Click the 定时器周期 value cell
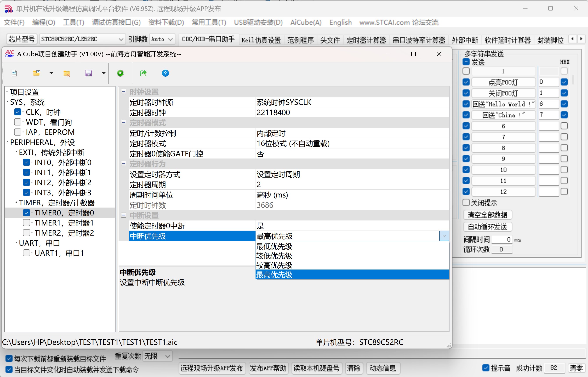Screen dimensions: 588x377 coord(352,184)
